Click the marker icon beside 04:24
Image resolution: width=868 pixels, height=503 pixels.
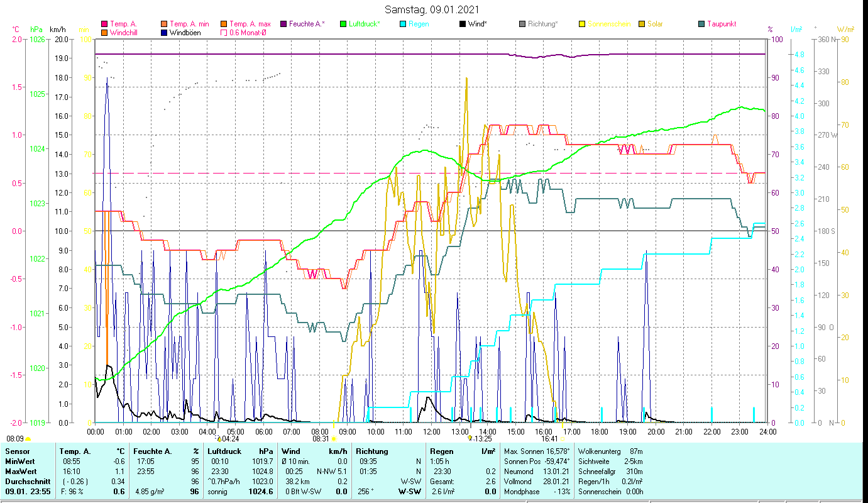tap(219, 438)
